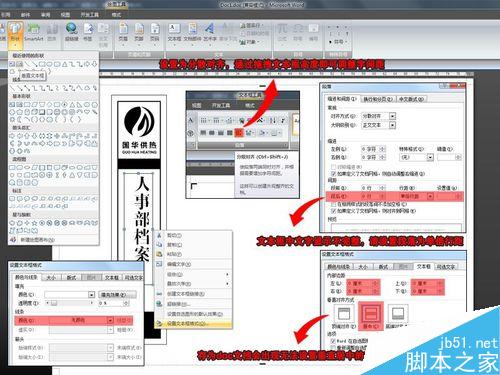
Task: Open the Header (页眉) ribbon button
Action: [x=123, y=33]
